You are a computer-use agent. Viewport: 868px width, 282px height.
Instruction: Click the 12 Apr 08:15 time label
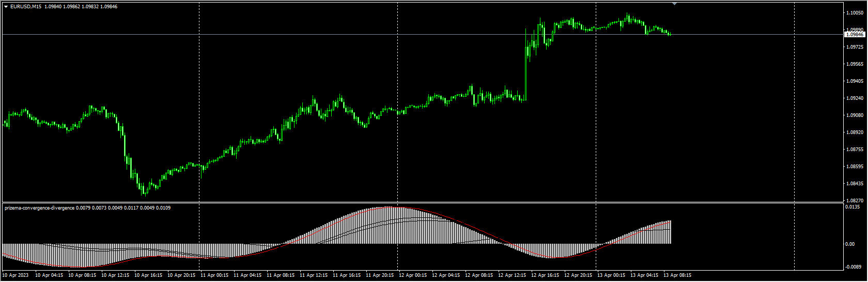pyautogui.click(x=479, y=275)
